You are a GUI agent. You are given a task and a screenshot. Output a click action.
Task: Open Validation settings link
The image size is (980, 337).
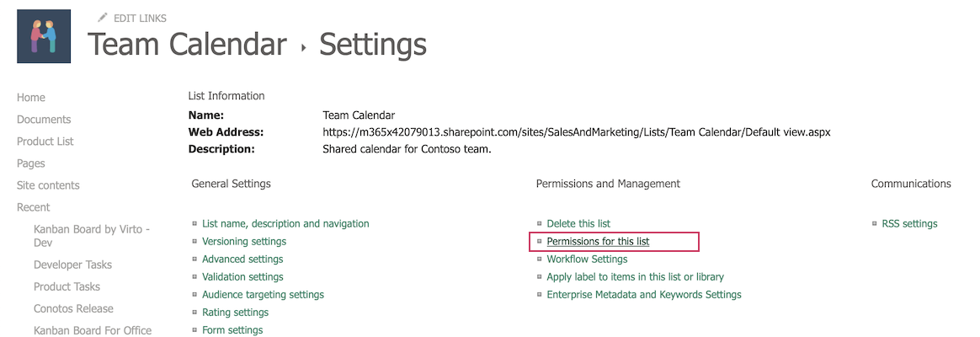(x=242, y=277)
